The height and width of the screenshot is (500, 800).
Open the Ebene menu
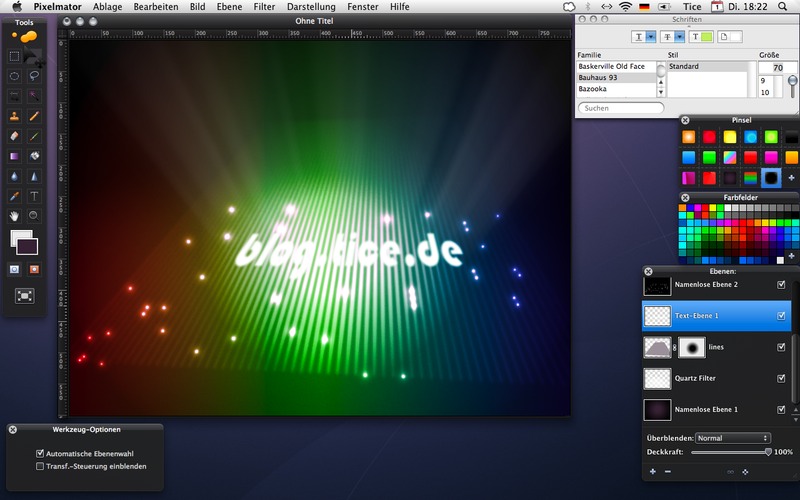tap(228, 7)
